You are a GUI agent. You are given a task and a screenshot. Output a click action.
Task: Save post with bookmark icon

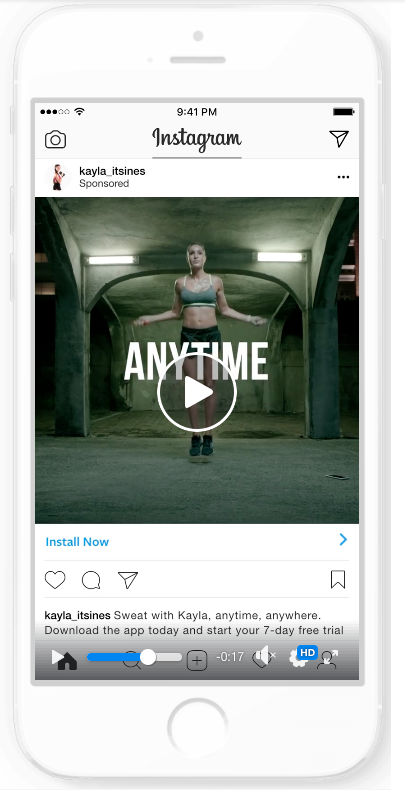pos(338,579)
